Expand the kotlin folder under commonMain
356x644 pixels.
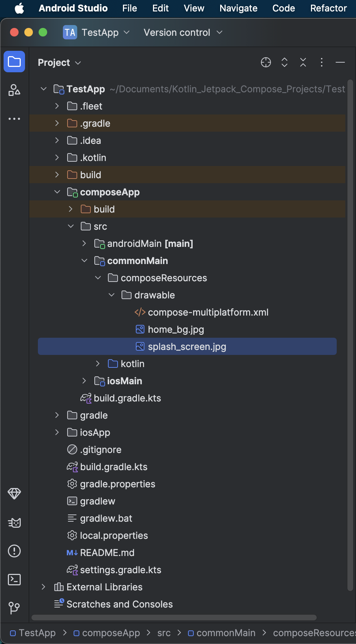[98, 364]
